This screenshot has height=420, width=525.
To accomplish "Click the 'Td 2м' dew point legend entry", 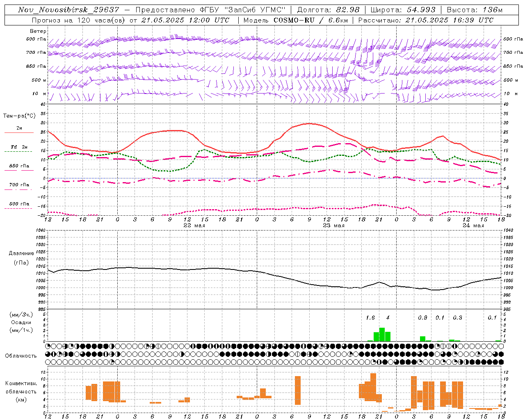I will [x=19, y=147].
